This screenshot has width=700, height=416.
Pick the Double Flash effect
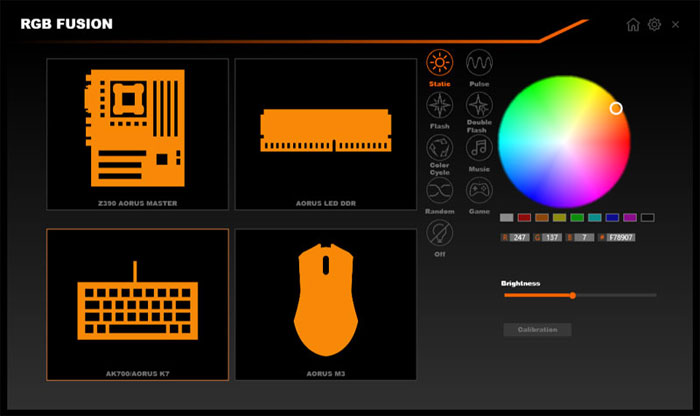479,106
